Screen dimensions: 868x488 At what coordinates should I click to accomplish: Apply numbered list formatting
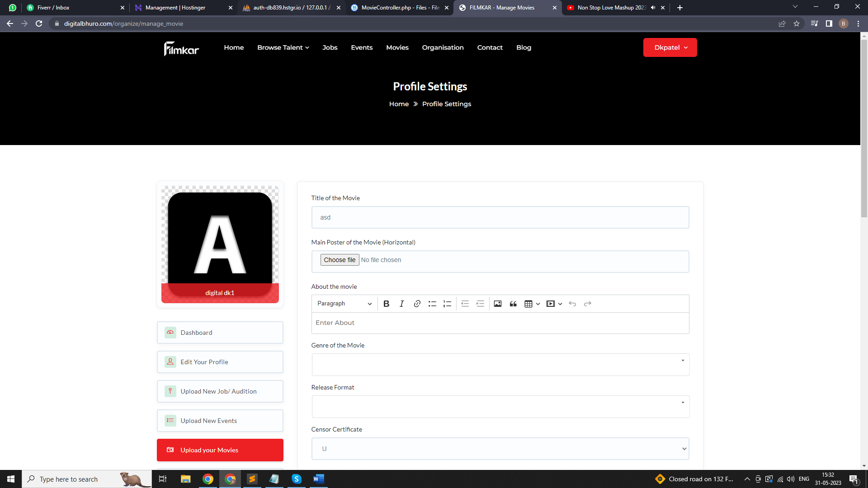pyautogui.click(x=447, y=304)
